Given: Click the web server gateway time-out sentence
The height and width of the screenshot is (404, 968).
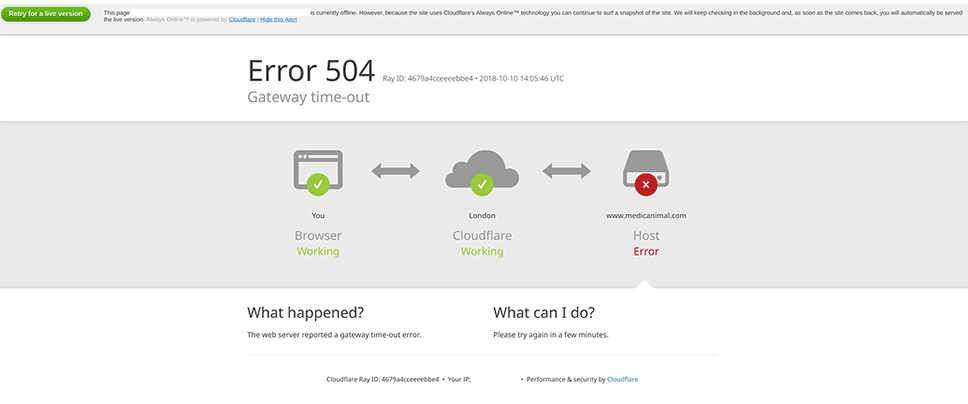Looking at the screenshot, I should [334, 335].
